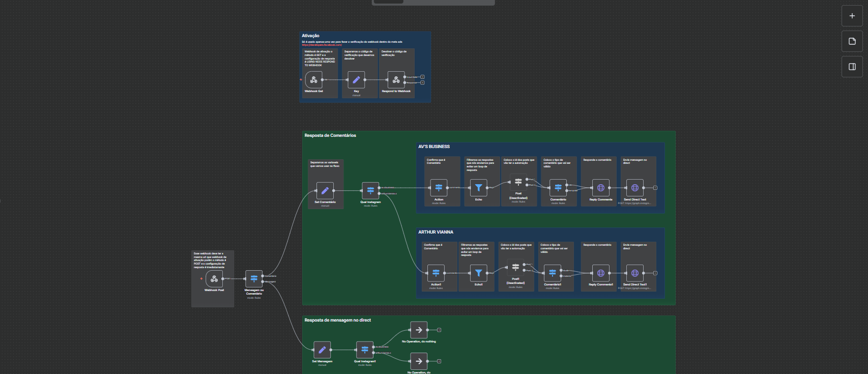Select the Webhook Post trigger node
868x374 pixels.
point(214,279)
